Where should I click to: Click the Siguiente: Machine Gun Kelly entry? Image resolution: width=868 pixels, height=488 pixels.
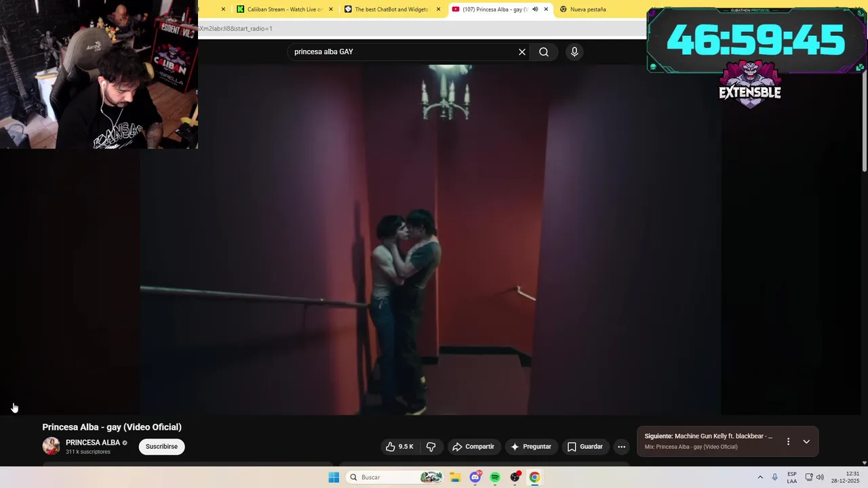click(x=709, y=436)
